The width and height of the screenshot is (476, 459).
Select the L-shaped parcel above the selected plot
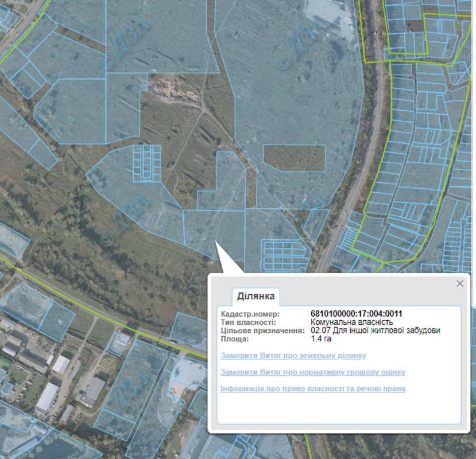[x=225, y=184]
